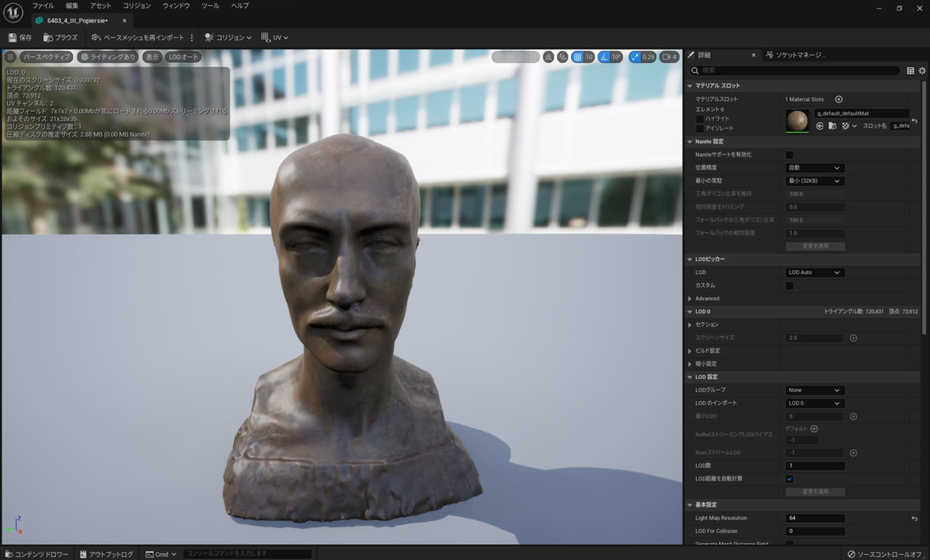Screen dimensions: 930x560
Task: Open the material display options chevron
Action: point(853,125)
